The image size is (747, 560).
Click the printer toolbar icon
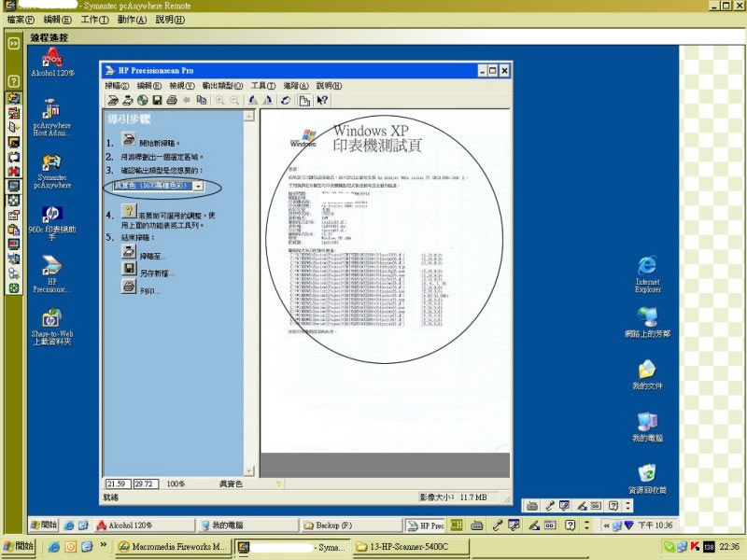[172, 101]
